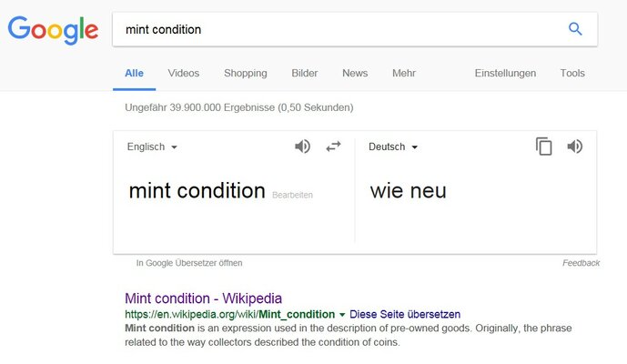Click Diese Seite übersetzen link

(405, 314)
